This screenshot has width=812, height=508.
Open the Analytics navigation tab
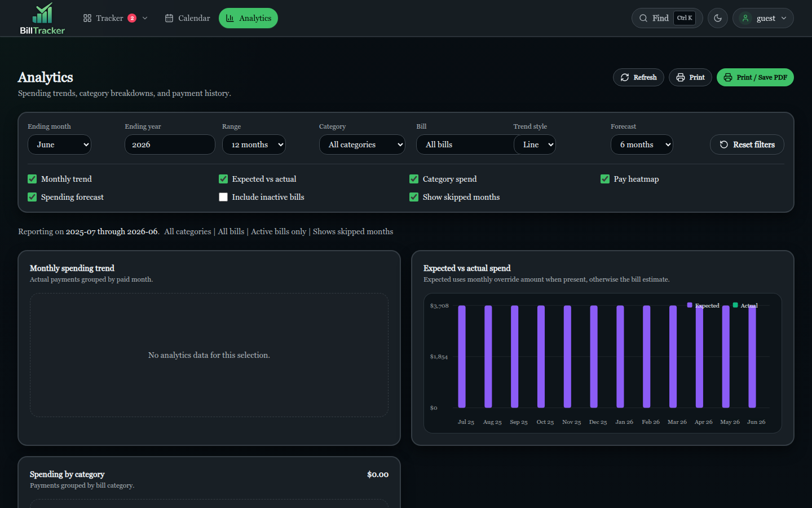[248, 18]
